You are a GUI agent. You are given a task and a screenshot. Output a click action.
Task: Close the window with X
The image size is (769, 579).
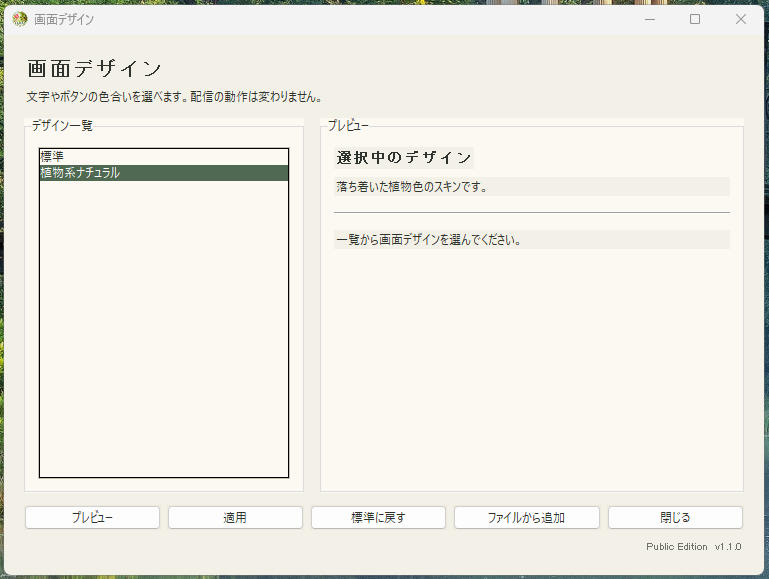coord(741,19)
